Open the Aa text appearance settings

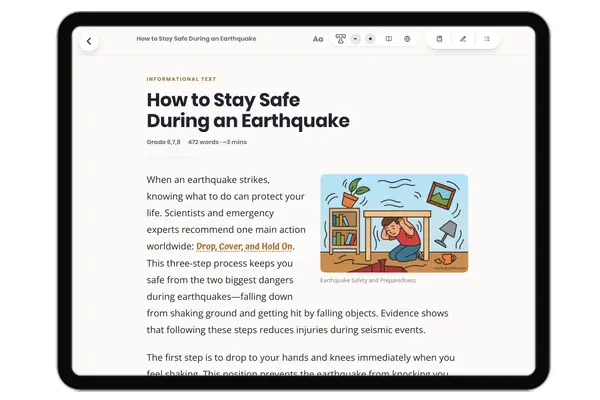(x=318, y=39)
